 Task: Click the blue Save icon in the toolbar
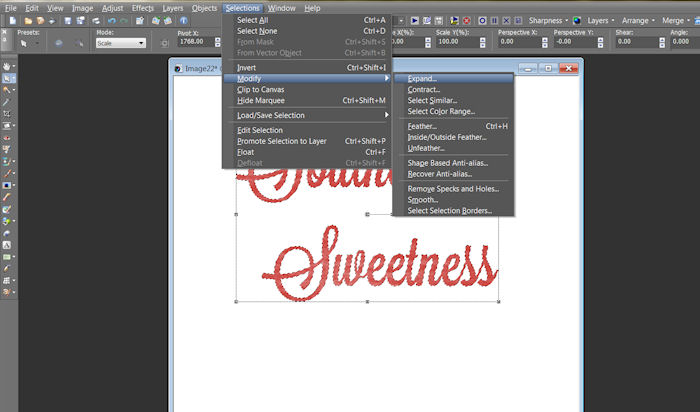(69, 20)
